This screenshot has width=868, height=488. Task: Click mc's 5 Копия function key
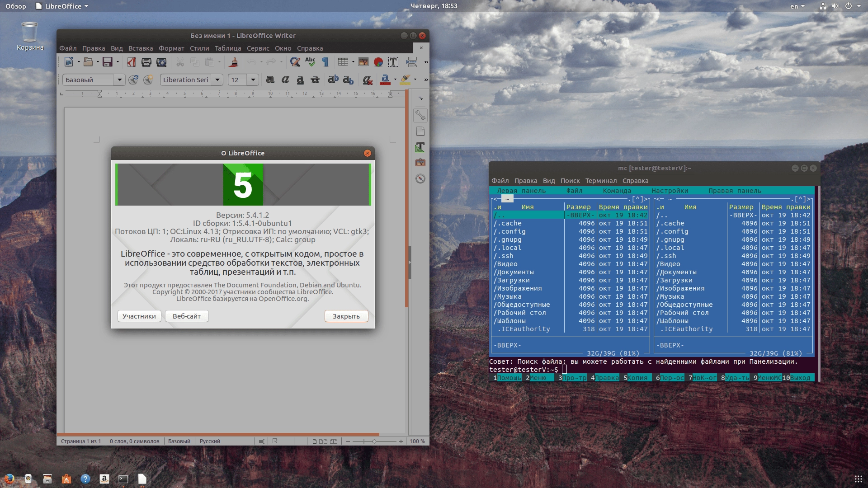click(637, 378)
